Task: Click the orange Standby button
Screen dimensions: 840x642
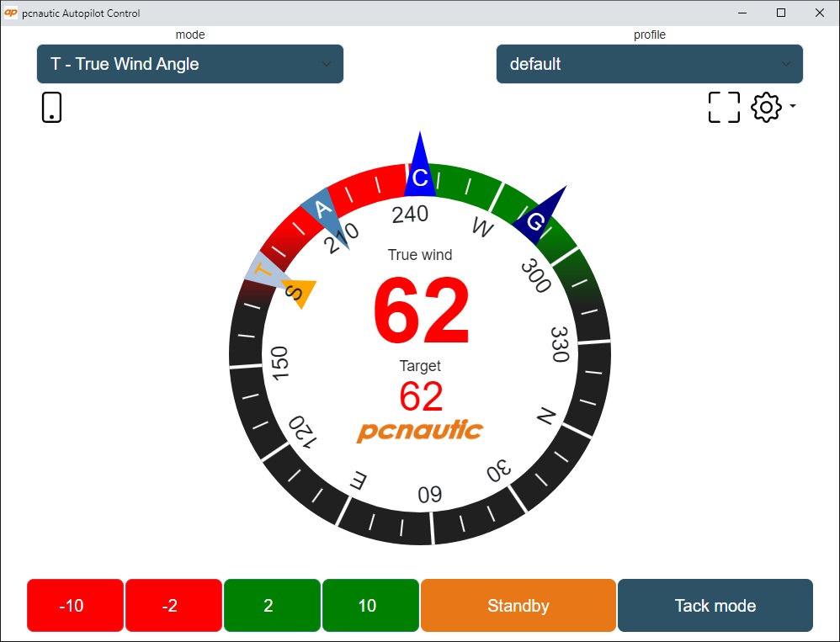Action: click(x=518, y=605)
